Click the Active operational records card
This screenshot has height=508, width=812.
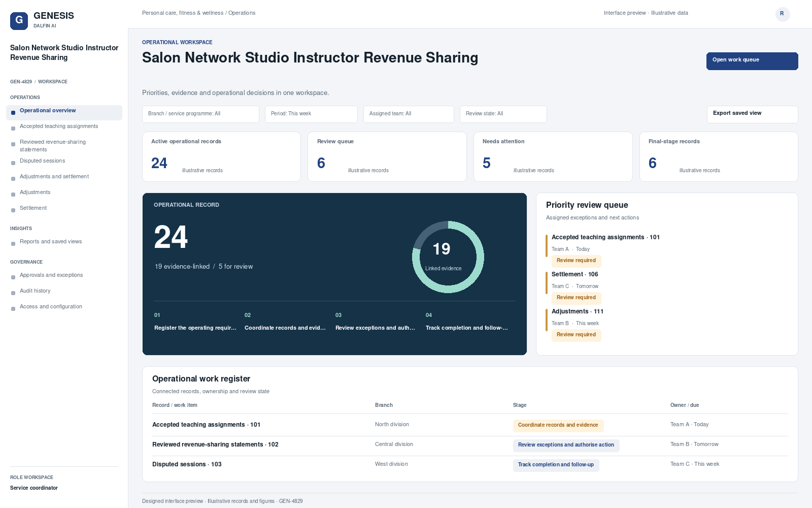(221, 156)
